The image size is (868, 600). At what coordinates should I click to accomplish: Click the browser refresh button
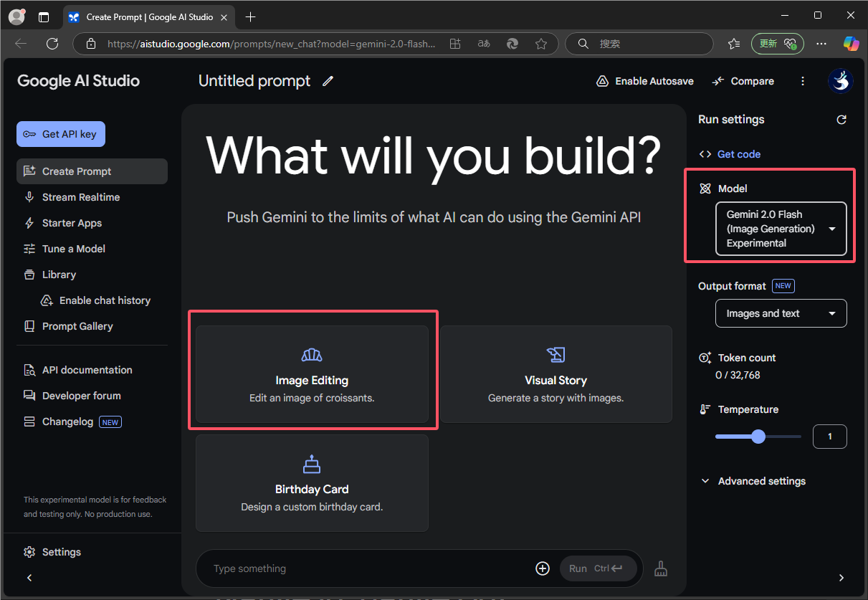click(x=52, y=44)
